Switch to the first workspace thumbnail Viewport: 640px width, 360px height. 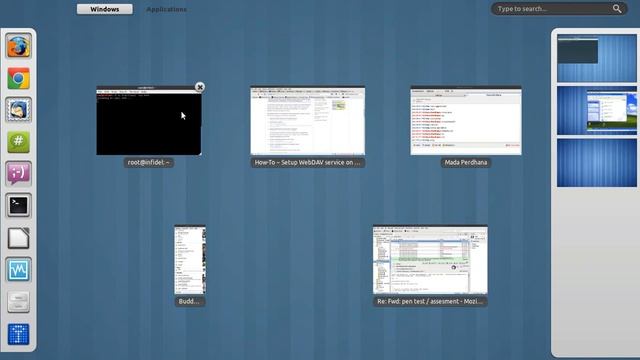click(x=597, y=58)
